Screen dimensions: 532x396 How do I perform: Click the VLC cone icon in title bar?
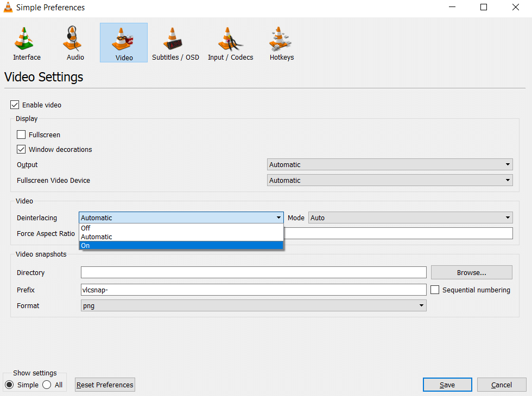8,8
